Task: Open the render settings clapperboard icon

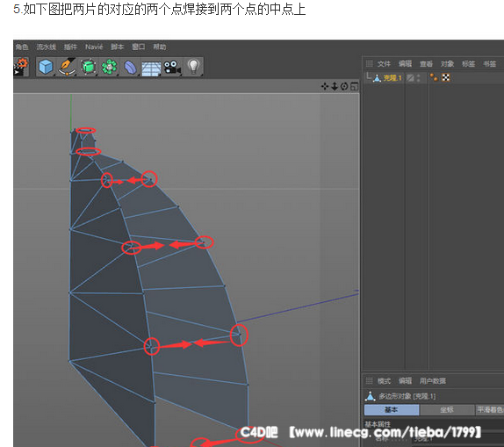Action: (20, 67)
